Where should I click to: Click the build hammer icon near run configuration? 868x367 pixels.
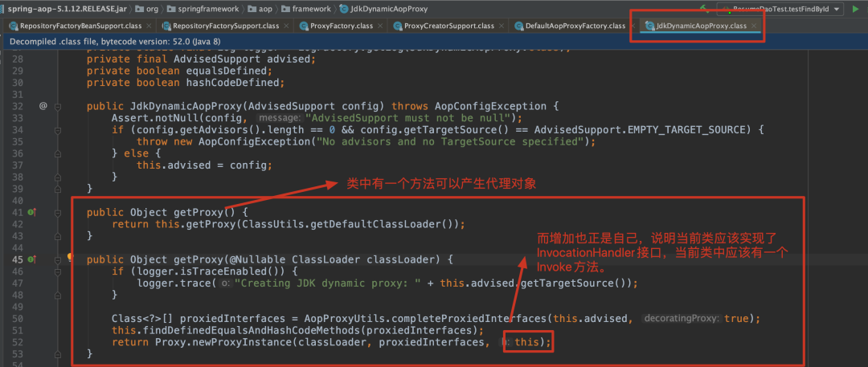pyautogui.click(x=704, y=9)
